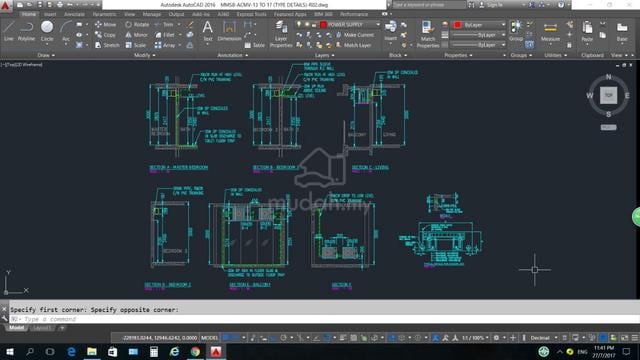Toggle object snap in status bar
Viewport: 640px width, 360px height.
click(x=327, y=338)
